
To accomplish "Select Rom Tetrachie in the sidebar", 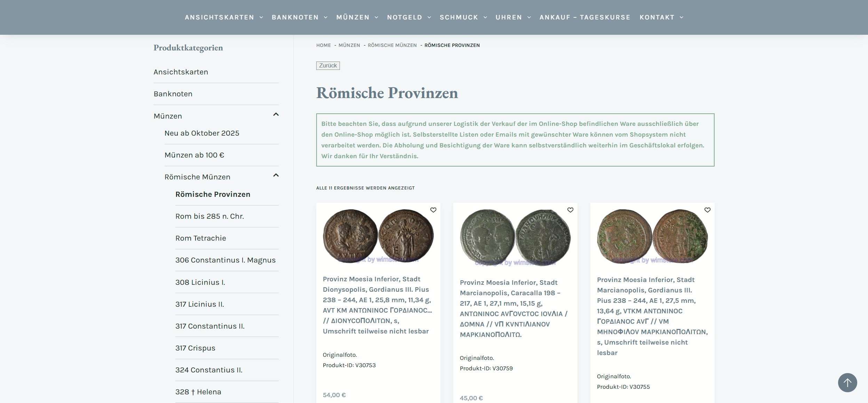I will 200,238.
